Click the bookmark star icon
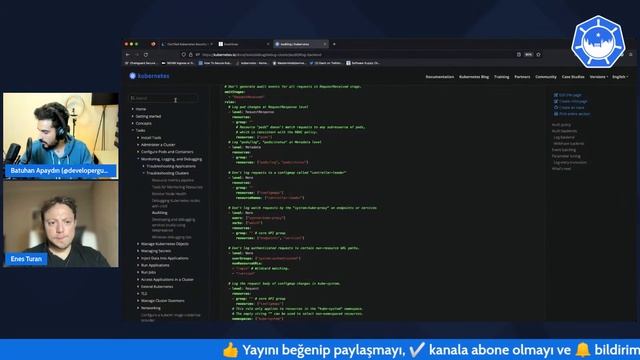Image resolution: width=640 pixels, height=360 pixels. [538, 55]
